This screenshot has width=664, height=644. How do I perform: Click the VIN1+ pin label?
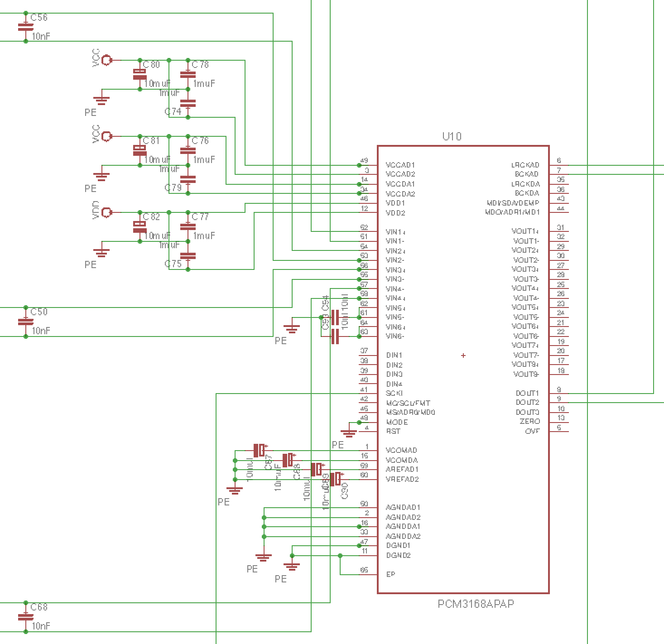395,231
